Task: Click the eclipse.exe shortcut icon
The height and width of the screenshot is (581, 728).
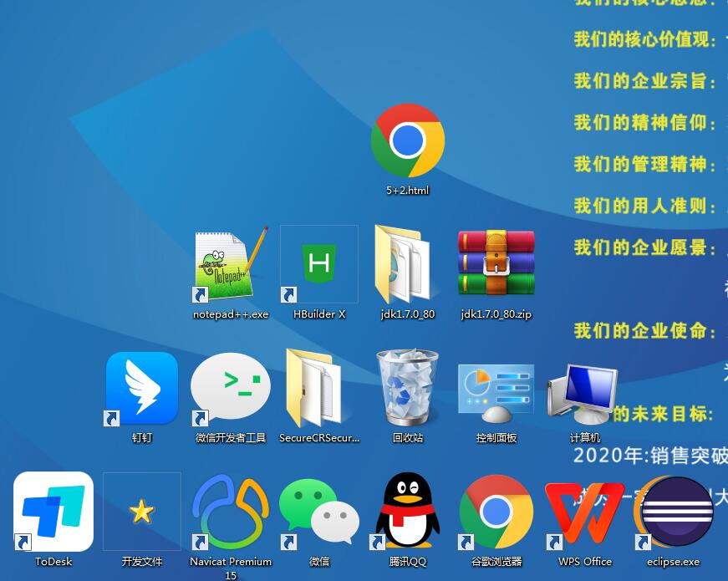Action: [x=674, y=512]
